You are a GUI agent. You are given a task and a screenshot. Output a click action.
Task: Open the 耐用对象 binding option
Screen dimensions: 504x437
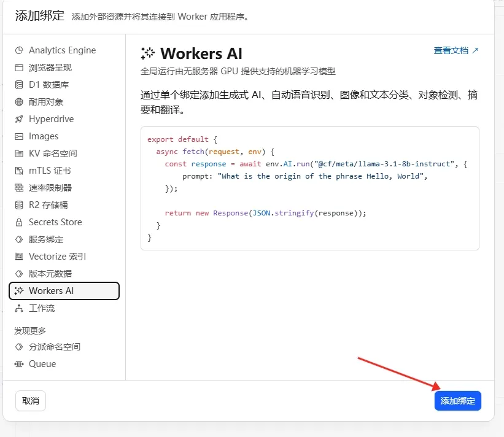pyautogui.click(x=46, y=102)
